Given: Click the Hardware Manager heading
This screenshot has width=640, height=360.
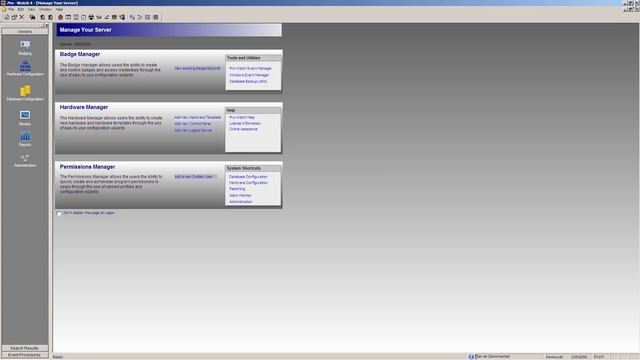Looking at the screenshot, I should coord(84,107).
